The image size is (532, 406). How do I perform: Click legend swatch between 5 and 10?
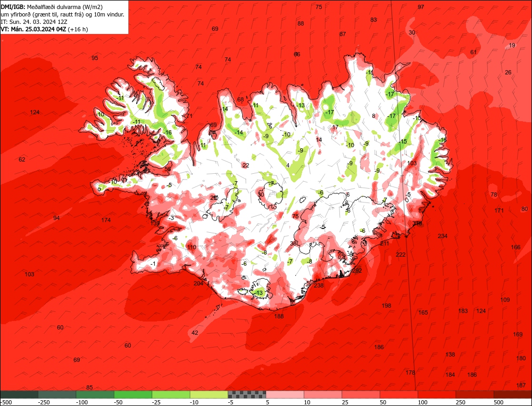pos(285,394)
